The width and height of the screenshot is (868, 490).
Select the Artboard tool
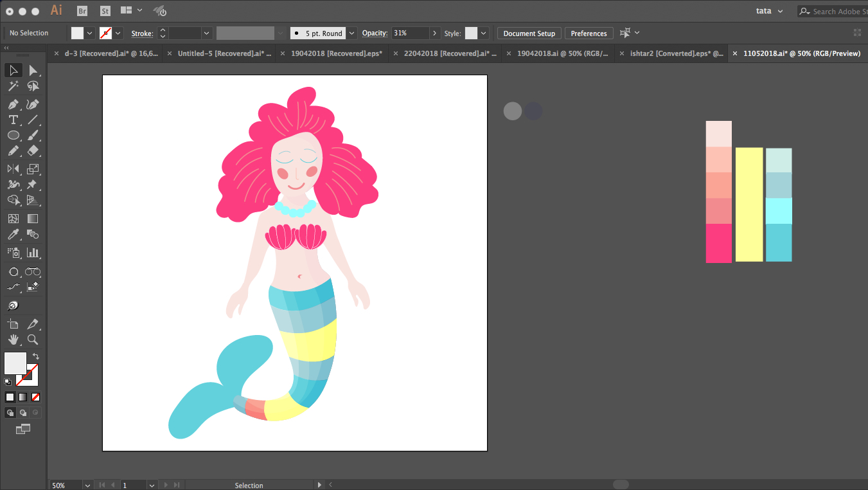click(13, 324)
